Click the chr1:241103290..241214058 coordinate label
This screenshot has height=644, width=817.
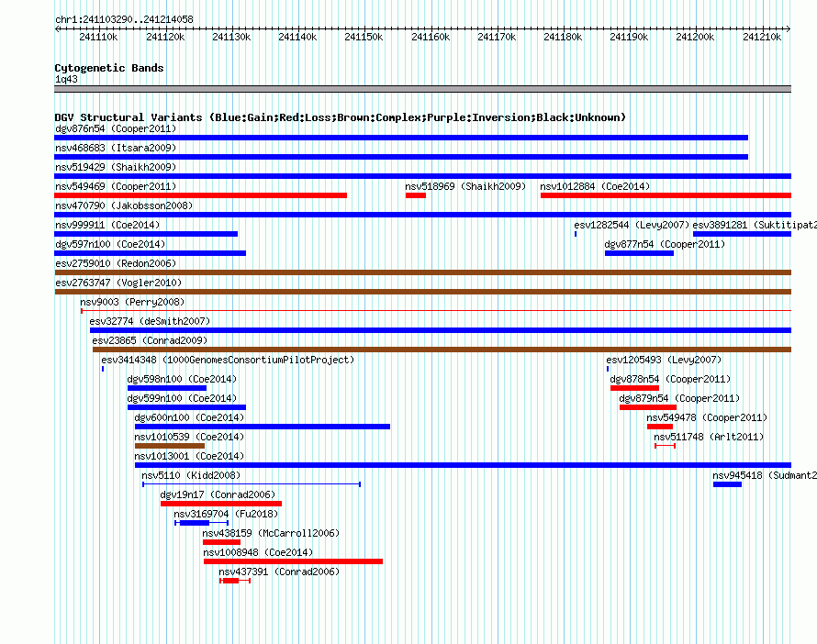coord(124,19)
